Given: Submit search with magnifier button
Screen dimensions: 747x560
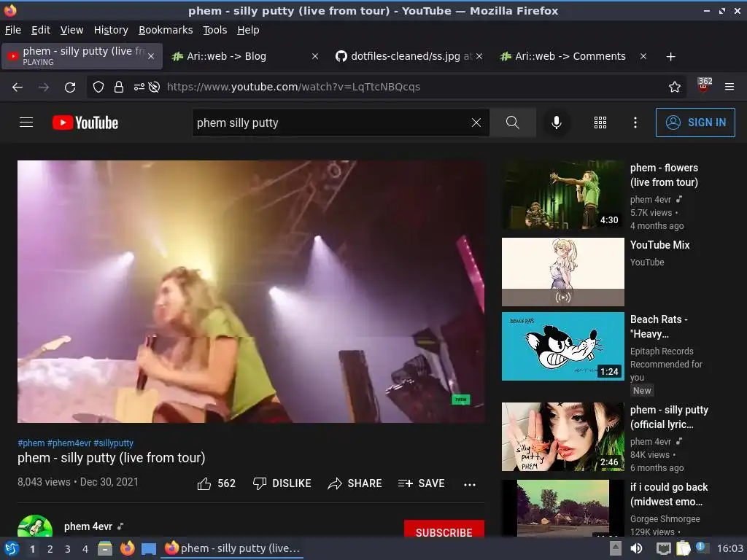Looking at the screenshot, I should (x=513, y=122).
